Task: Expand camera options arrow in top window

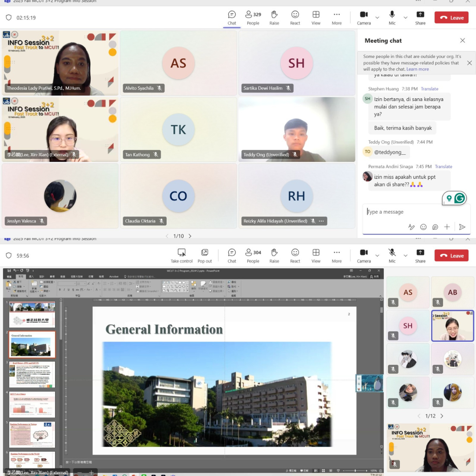Action: (377, 18)
